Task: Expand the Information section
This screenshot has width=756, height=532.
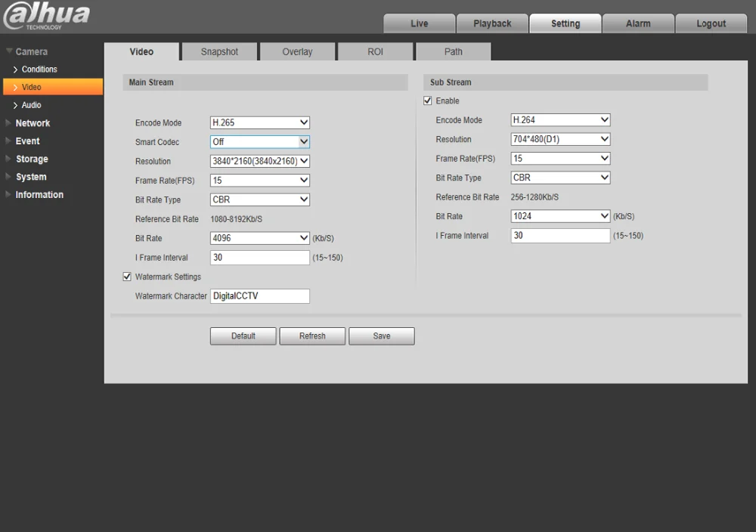Action: click(x=35, y=195)
